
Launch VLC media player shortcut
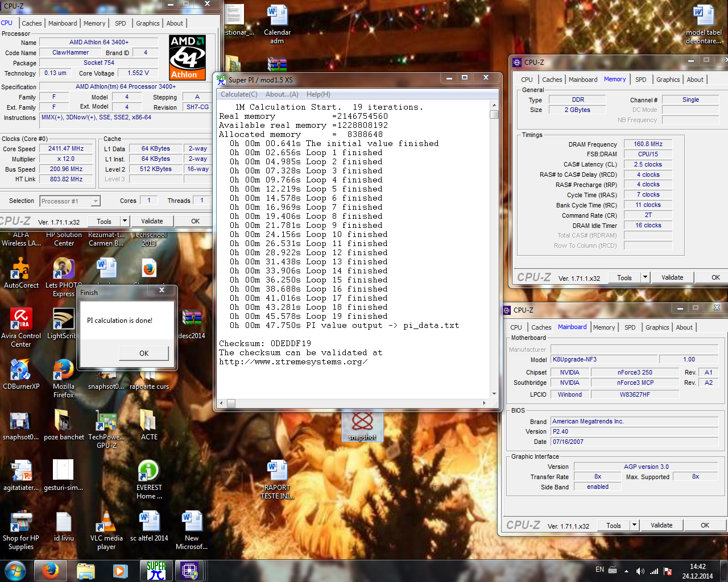(x=106, y=530)
